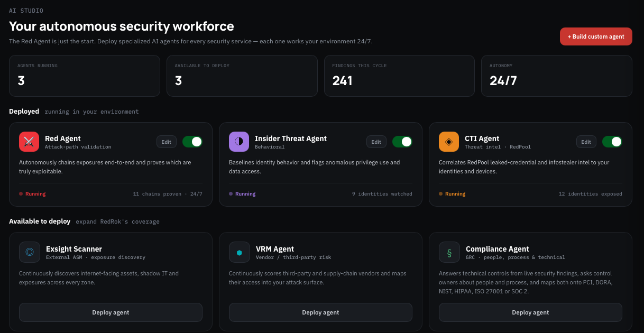Click 'Your autonomous security workforce' heading

[122, 26]
